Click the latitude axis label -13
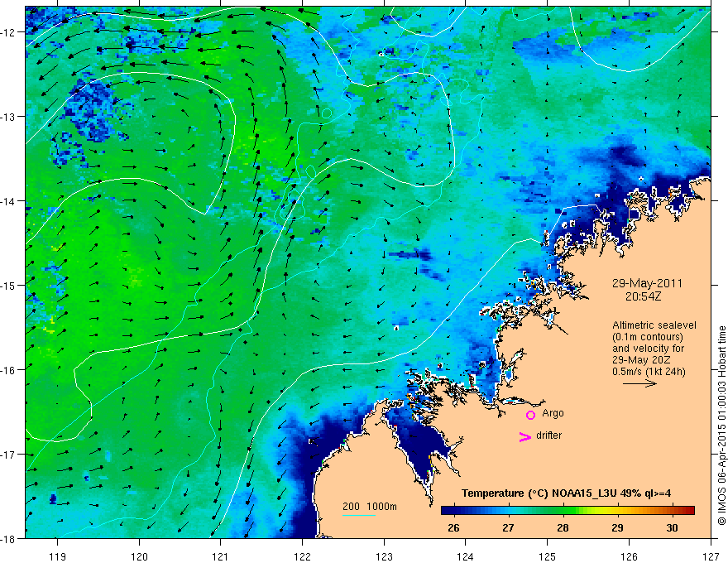The width and height of the screenshot is (728, 563). coord(8,117)
